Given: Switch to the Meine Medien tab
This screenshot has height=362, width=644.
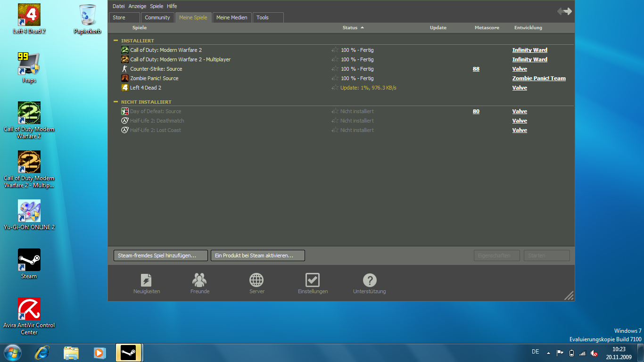Looking at the screenshot, I should click(x=232, y=17).
